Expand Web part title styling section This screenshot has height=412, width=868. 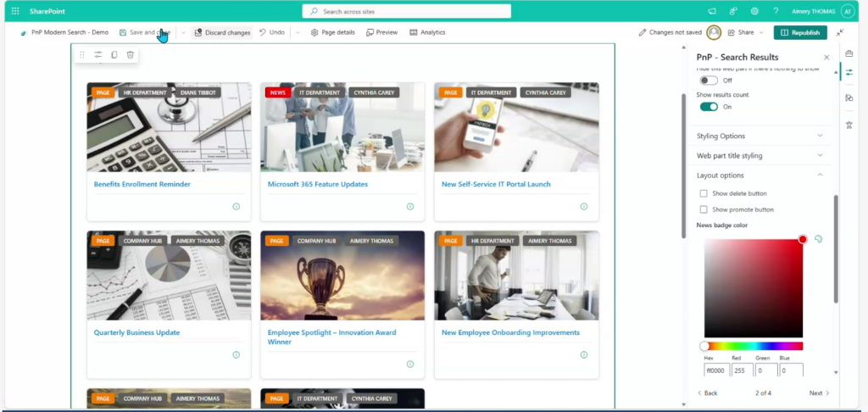coord(759,156)
